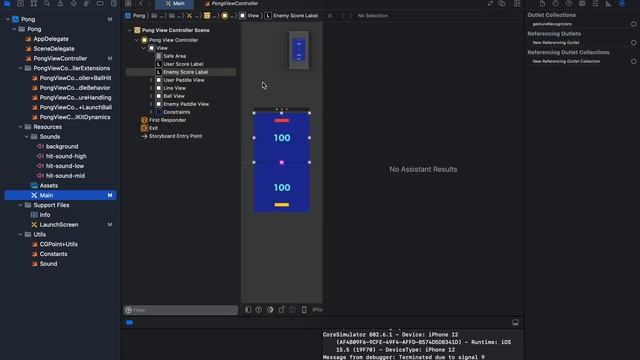This screenshot has height=360, width=640.
Task: Open LaunchScreen storyboard
Action: click(x=59, y=224)
